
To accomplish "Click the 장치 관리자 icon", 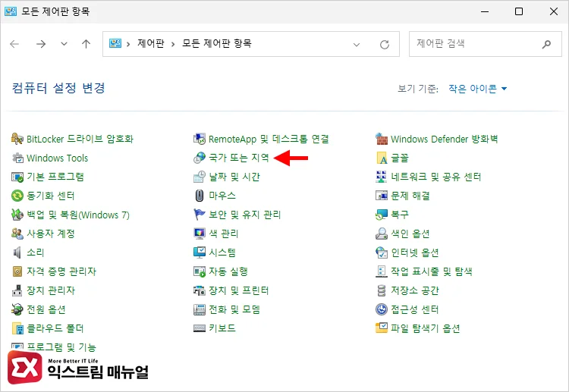I will coord(17,290).
